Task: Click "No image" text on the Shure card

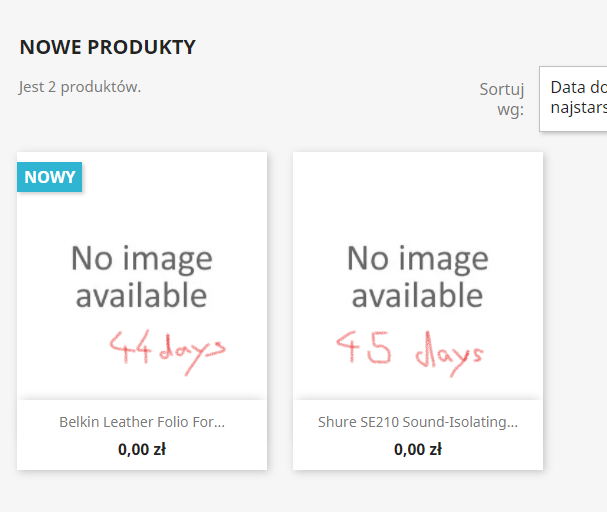Action: (x=417, y=259)
